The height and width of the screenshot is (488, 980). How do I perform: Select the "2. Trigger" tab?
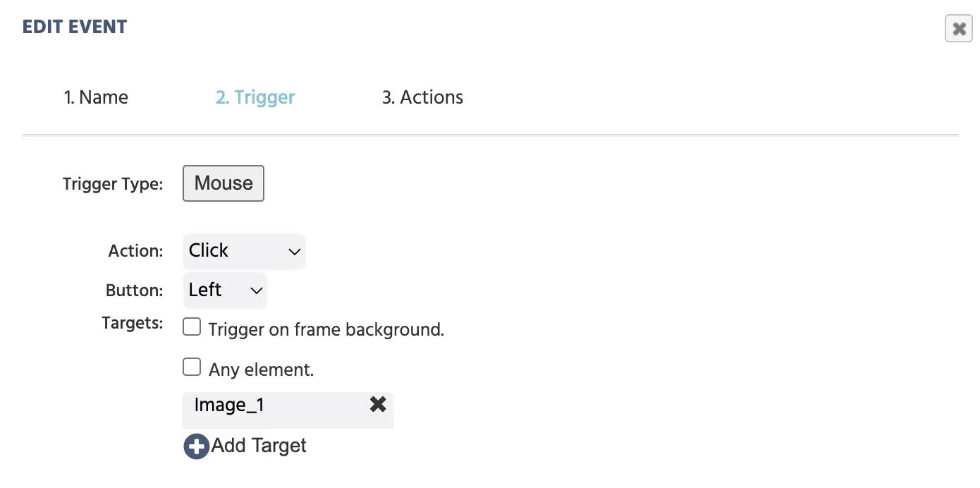click(255, 97)
